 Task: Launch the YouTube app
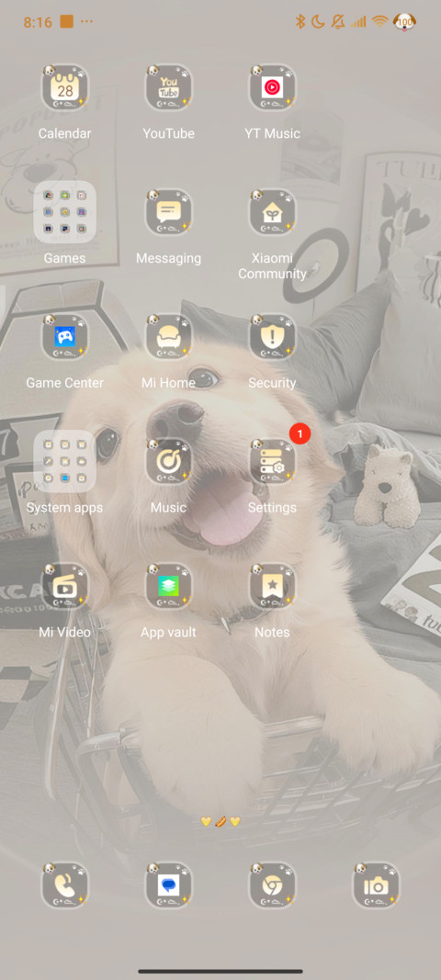coord(168,87)
